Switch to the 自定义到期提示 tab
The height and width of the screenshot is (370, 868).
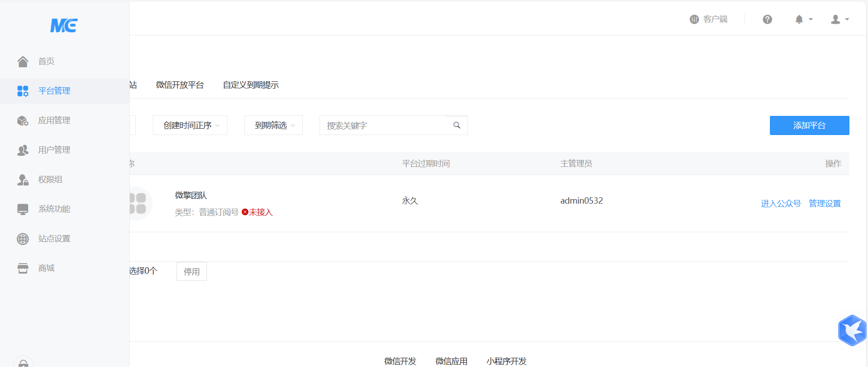251,85
